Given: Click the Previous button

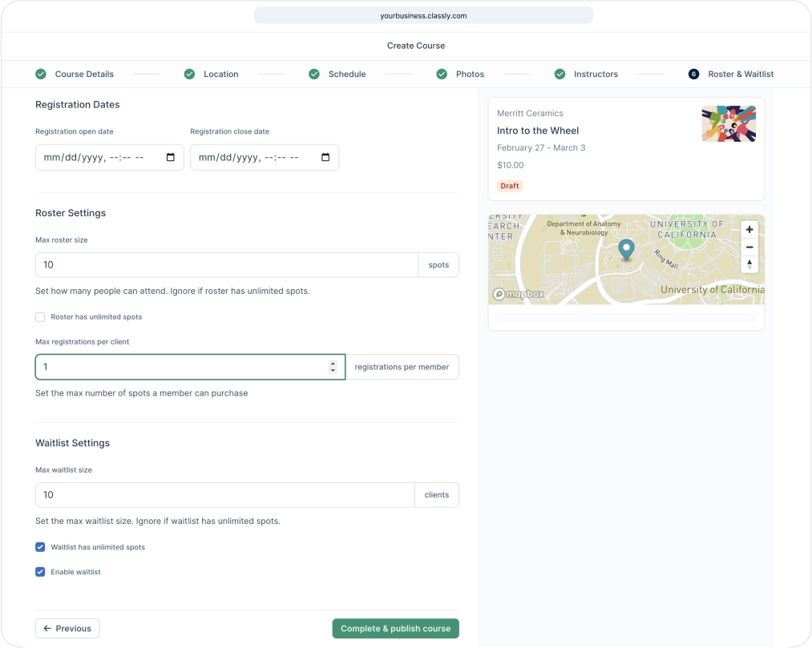Looking at the screenshot, I should 67,628.
